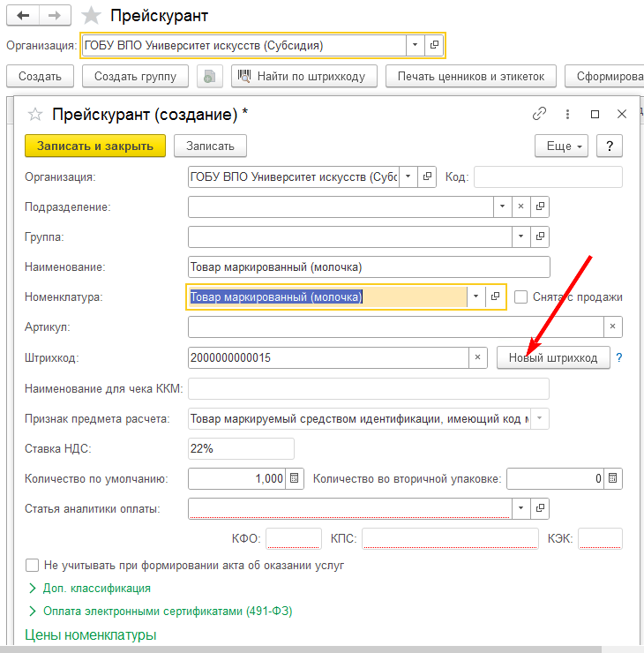This screenshot has height=653, width=644.
Task: Copy link to the form via link icon
Action: coord(539,114)
